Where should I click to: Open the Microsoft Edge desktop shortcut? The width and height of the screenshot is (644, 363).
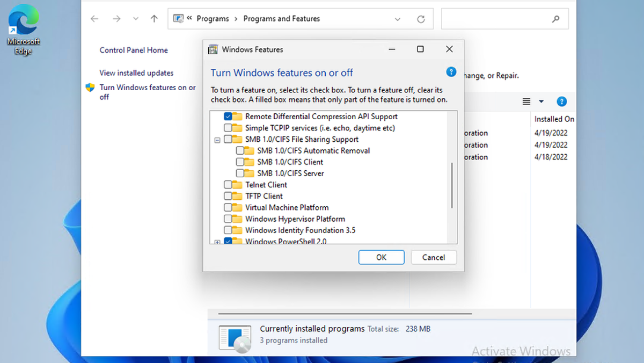(x=24, y=30)
